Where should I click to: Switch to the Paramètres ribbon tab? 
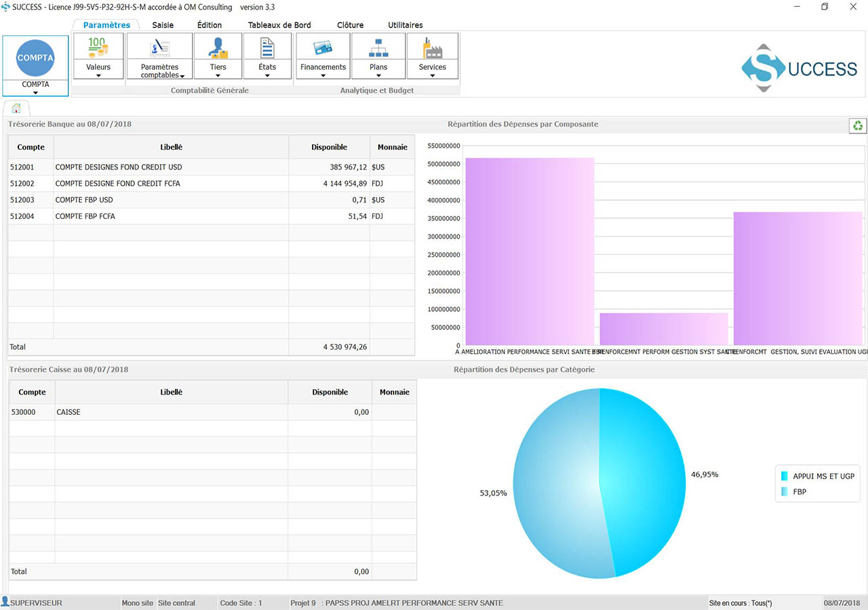point(106,25)
